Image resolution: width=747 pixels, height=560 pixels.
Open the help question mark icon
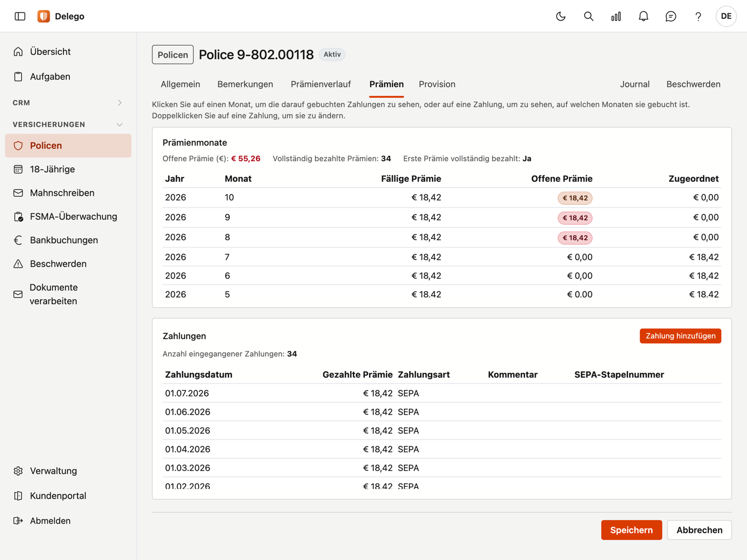[698, 16]
